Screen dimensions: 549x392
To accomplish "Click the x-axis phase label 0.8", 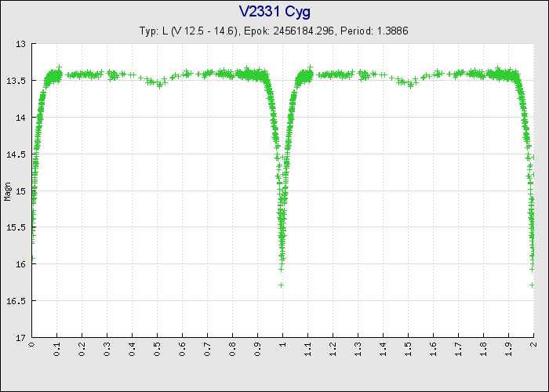I will [x=233, y=349].
